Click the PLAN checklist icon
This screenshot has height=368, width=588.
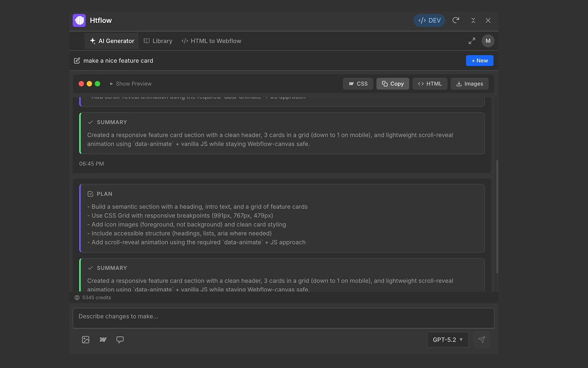click(x=90, y=194)
